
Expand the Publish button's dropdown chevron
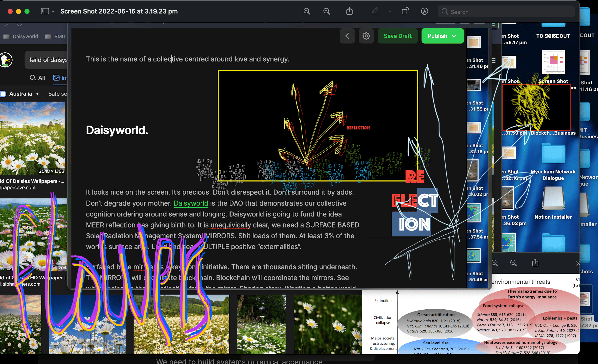tap(454, 36)
